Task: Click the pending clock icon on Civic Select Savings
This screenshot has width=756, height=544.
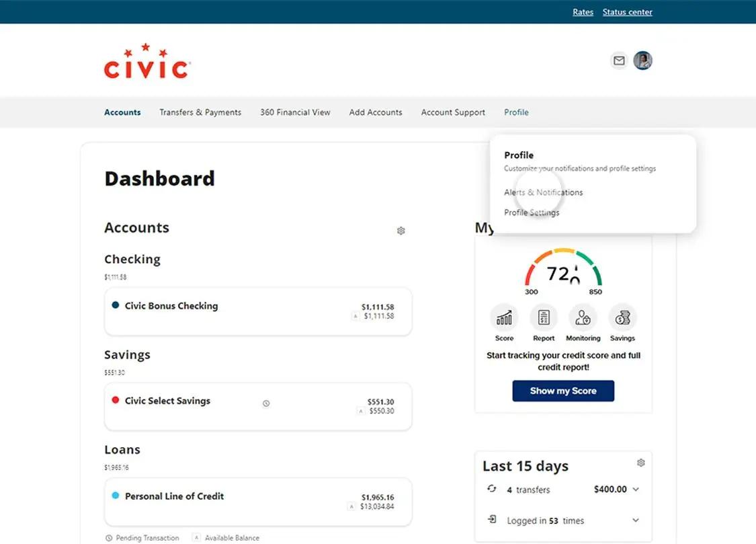Action: coord(266,403)
